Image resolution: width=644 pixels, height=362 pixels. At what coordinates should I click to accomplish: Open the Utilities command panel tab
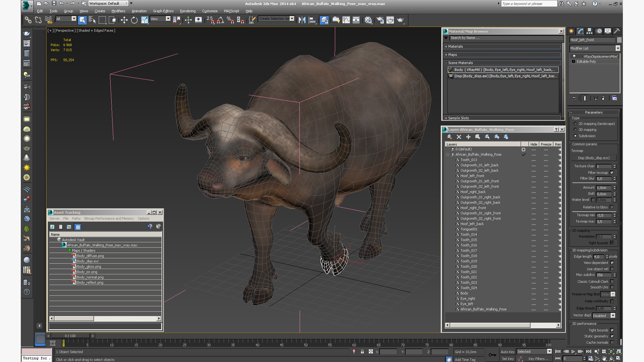coord(616,31)
